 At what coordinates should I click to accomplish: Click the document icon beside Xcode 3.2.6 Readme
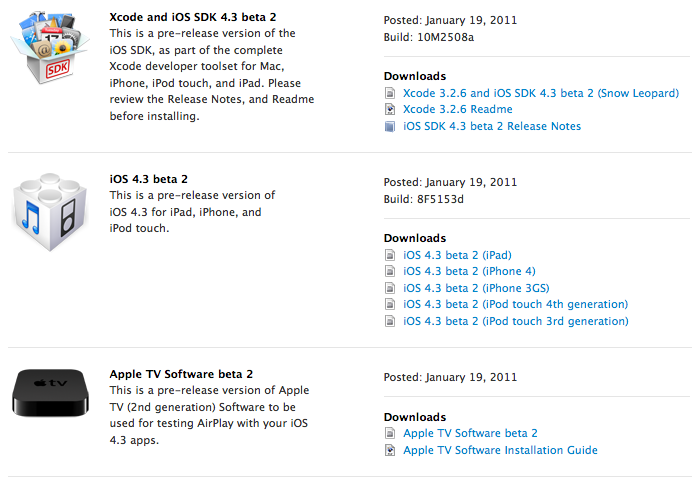click(x=390, y=110)
